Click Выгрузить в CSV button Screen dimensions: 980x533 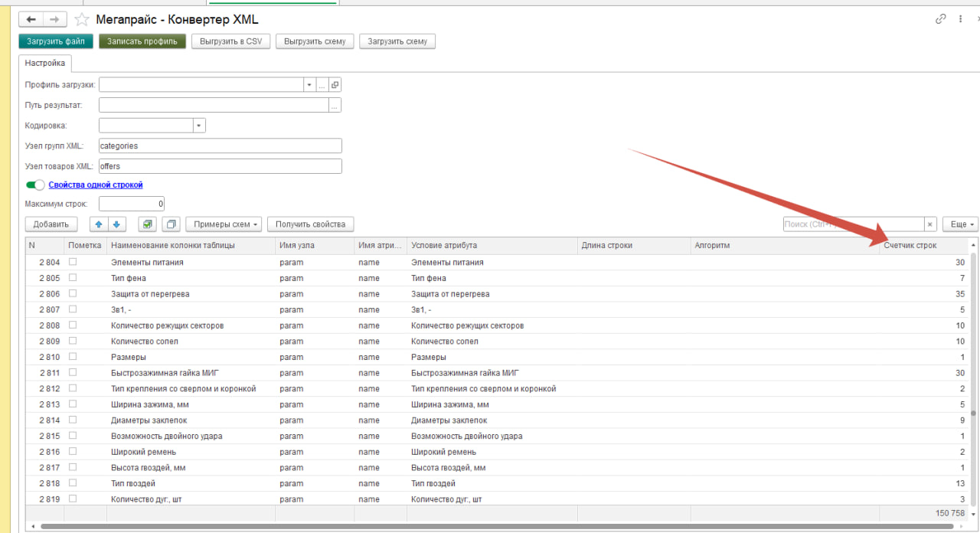pyautogui.click(x=231, y=41)
